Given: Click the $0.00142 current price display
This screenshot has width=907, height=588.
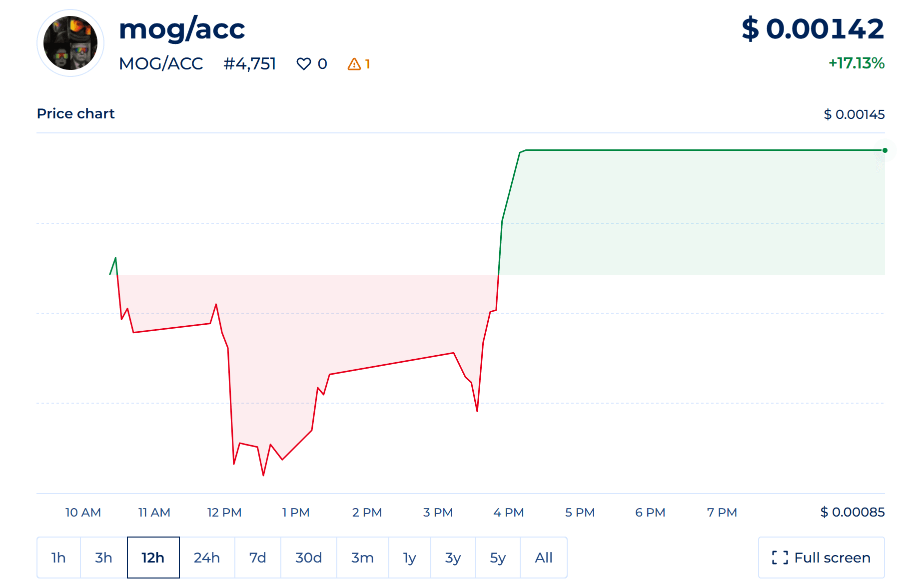Looking at the screenshot, I should tap(812, 29).
